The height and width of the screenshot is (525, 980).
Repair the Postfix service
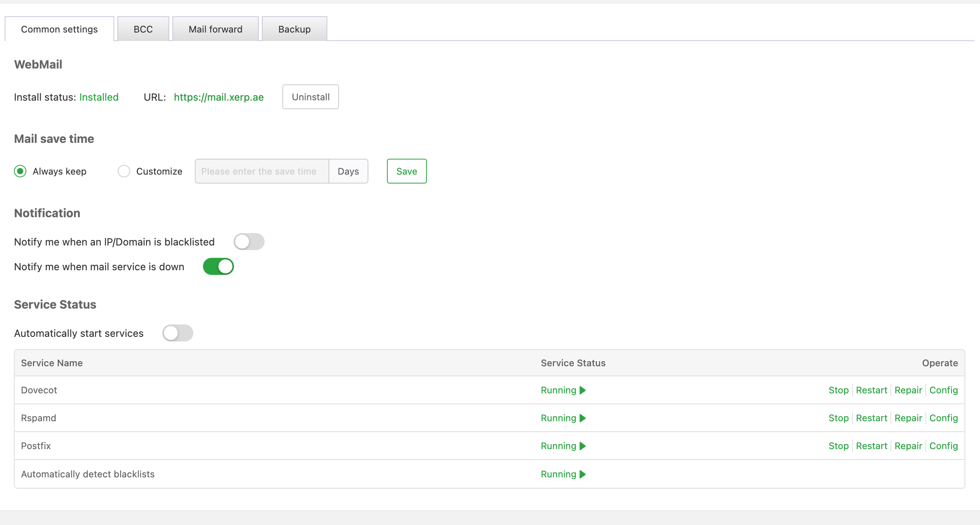point(908,446)
